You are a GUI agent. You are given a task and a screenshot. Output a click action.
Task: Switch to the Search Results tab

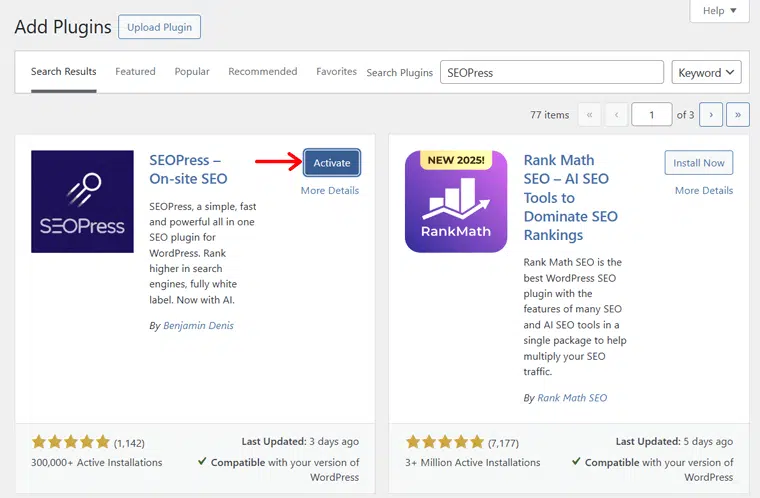(63, 72)
